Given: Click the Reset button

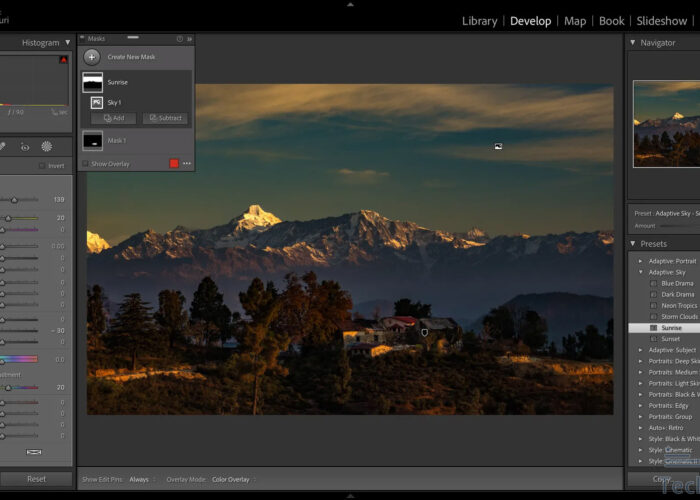Looking at the screenshot, I should click(36, 479).
